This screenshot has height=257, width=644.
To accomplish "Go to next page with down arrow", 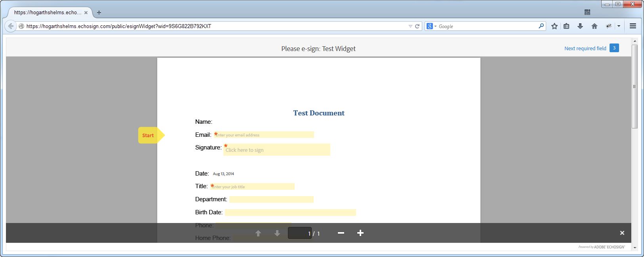I will pyautogui.click(x=277, y=233).
